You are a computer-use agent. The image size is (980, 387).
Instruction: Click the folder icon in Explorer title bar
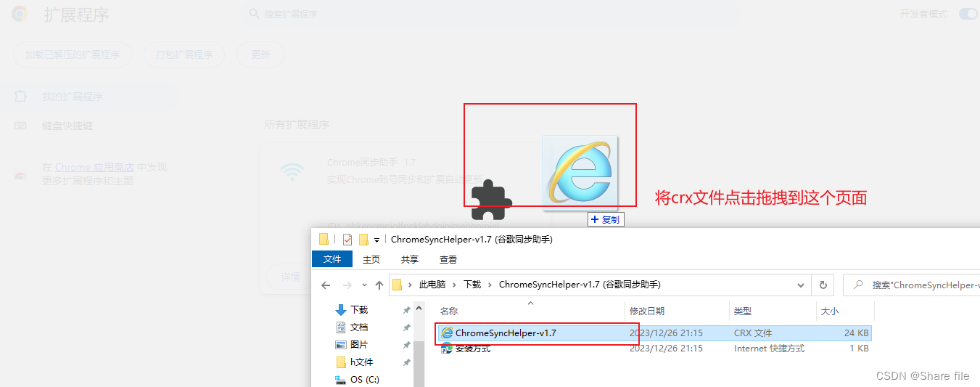324,240
